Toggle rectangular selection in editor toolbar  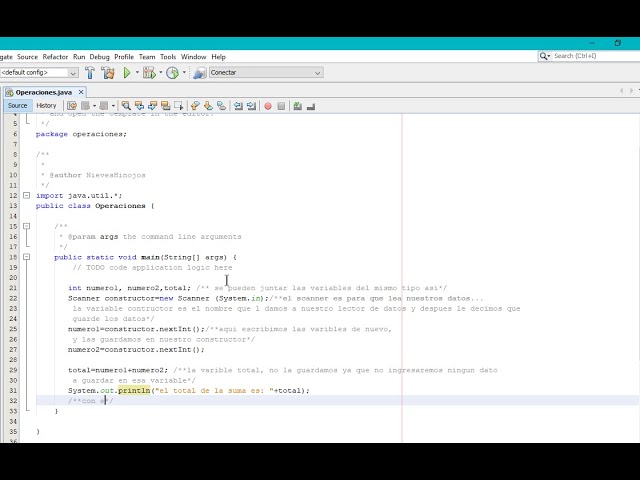[179, 106]
